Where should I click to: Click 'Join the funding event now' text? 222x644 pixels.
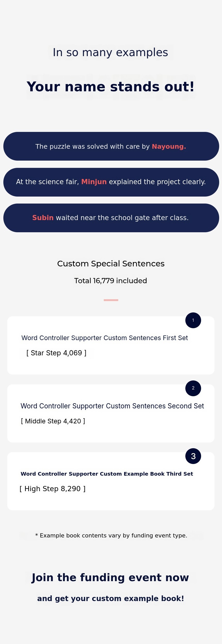tap(110, 578)
